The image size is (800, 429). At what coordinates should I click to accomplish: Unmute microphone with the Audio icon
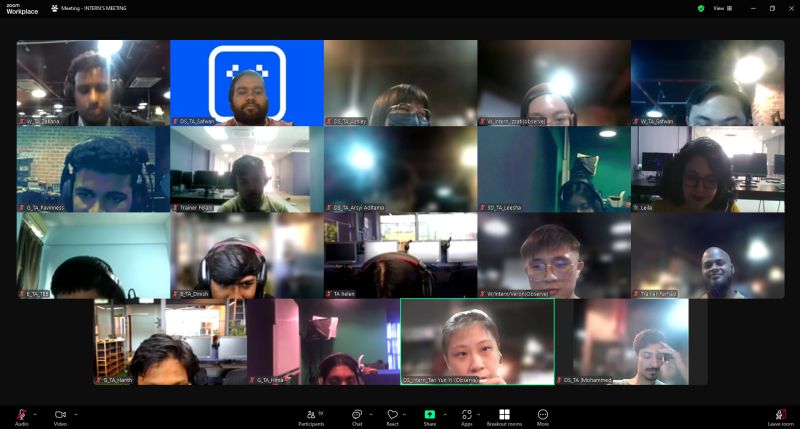coord(21,415)
